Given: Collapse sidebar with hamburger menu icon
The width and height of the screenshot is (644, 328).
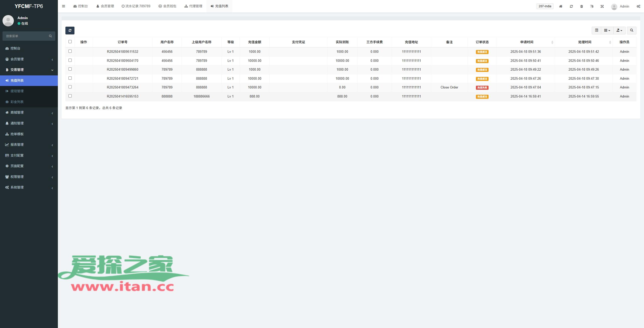Looking at the screenshot, I should (63, 6).
